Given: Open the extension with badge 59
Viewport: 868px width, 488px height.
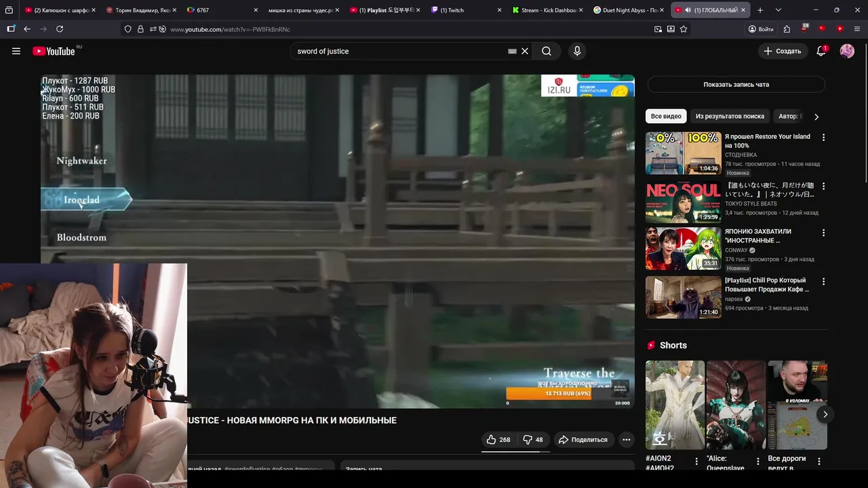Looking at the screenshot, I should (804, 29).
